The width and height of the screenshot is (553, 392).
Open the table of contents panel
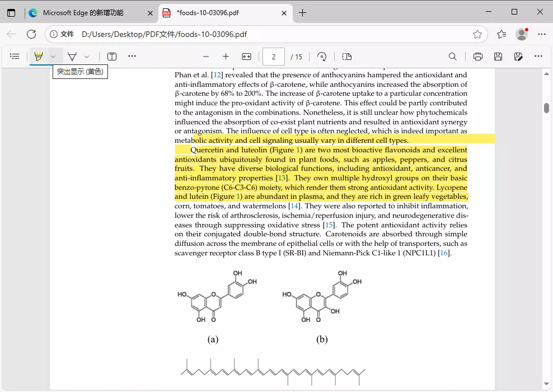pyautogui.click(x=15, y=57)
